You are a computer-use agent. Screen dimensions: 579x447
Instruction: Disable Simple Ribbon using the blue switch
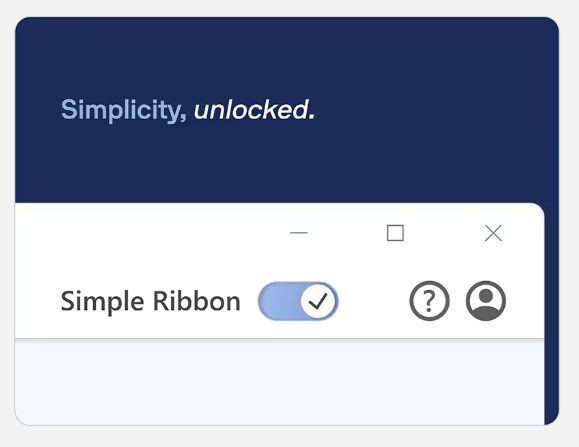tap(298, 301)
